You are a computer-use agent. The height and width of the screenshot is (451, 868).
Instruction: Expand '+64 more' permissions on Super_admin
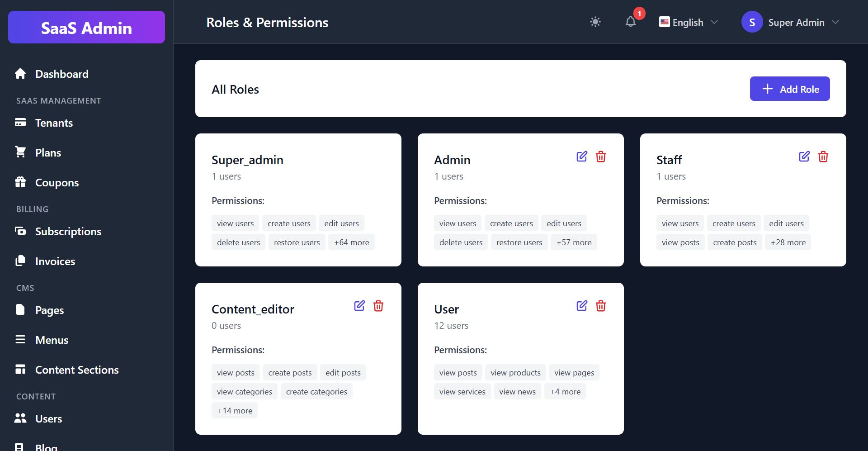(351, 242)
